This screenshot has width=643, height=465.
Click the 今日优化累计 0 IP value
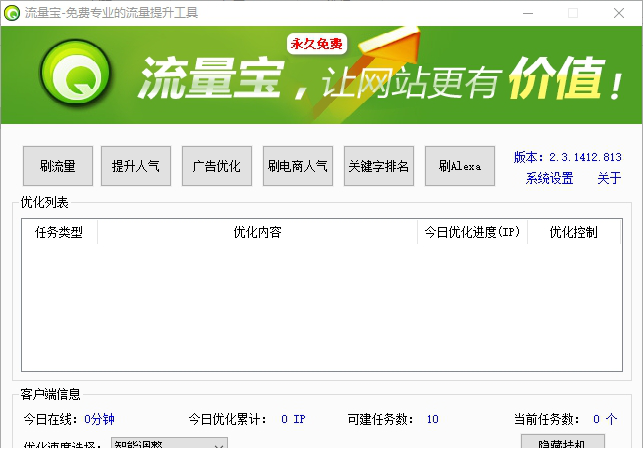click(x=293, y=419)
